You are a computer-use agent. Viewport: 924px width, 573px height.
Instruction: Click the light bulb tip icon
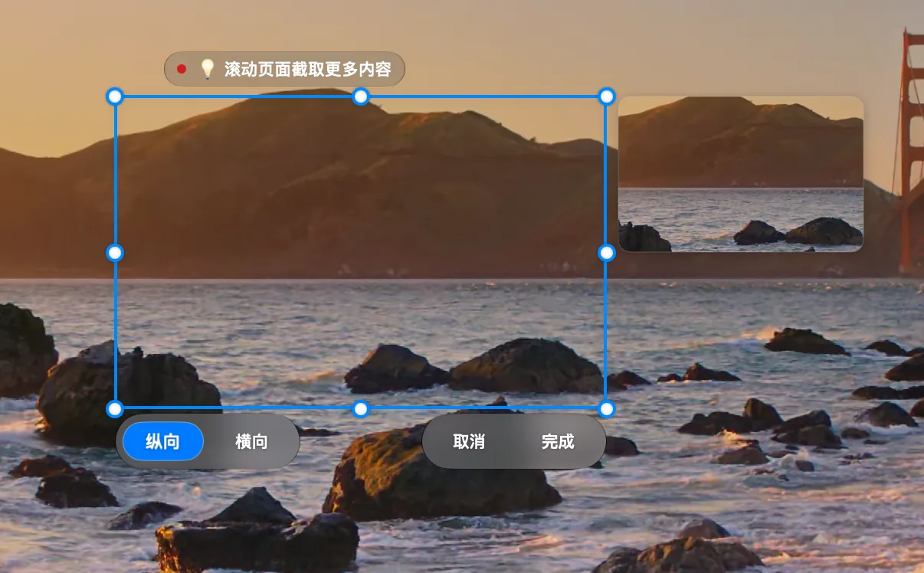[x=207, y=69]
